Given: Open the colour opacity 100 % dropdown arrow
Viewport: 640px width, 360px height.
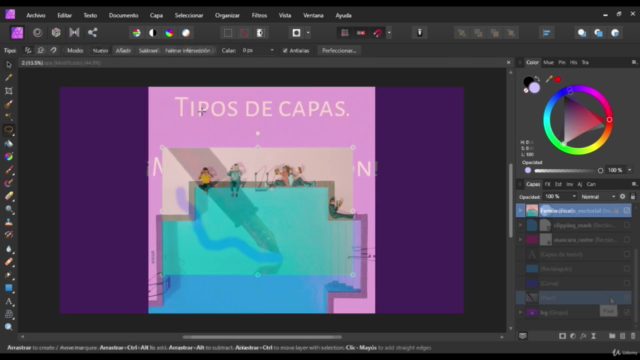Looking at the screenshot, I should [x=629, y=170].
